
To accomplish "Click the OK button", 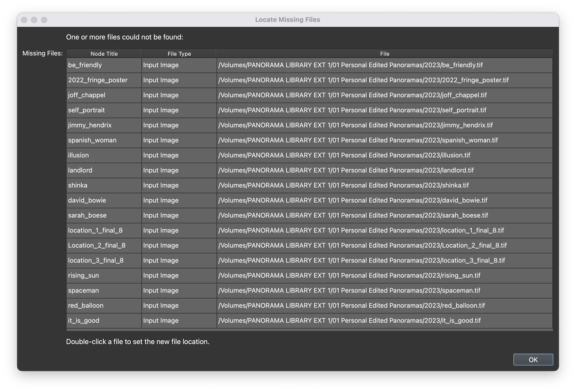I will coord(533,360).
